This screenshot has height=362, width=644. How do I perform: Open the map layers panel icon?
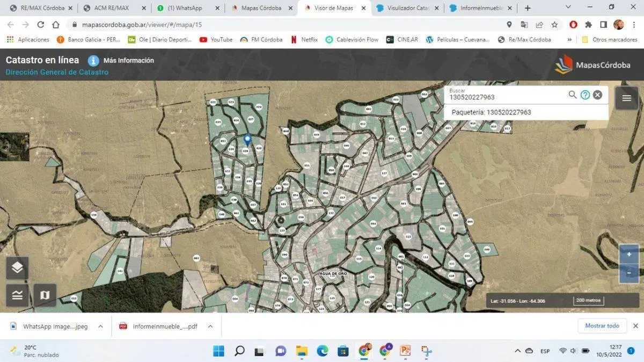(x=17, y=267)
